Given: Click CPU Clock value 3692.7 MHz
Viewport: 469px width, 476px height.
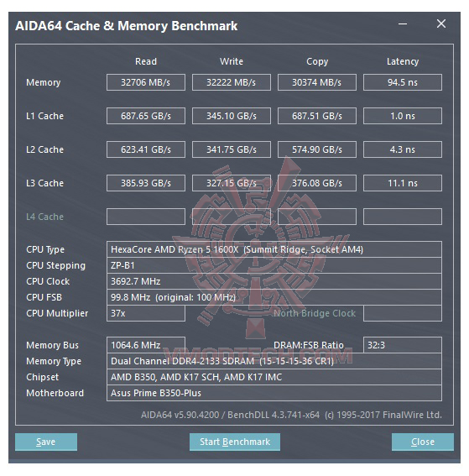Looking at the screenshot, I should pyautogui.click(x=274, y=281).
